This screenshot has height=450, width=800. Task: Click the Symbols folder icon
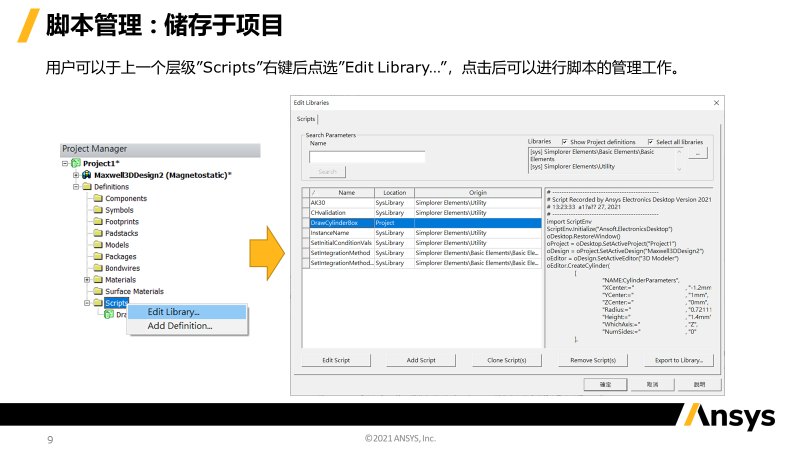click(98, 210)
